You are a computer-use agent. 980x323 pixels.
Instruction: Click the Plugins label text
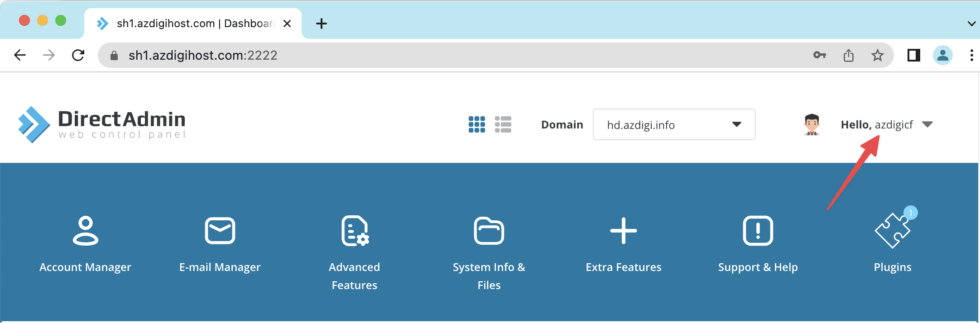pos(893,267)
